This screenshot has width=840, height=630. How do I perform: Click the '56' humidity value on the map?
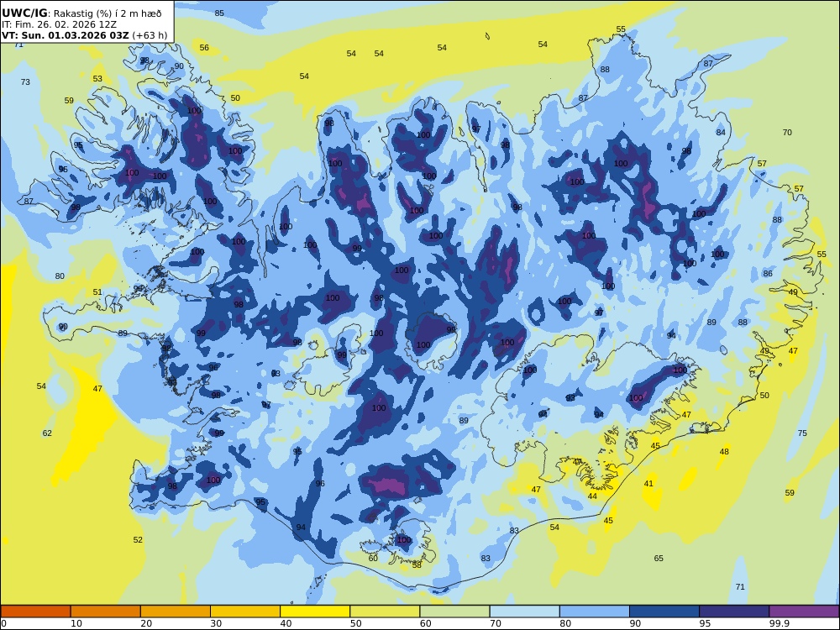204,48
